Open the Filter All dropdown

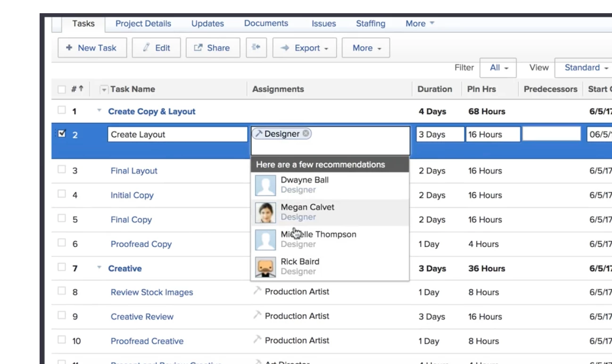click(498, 68)
